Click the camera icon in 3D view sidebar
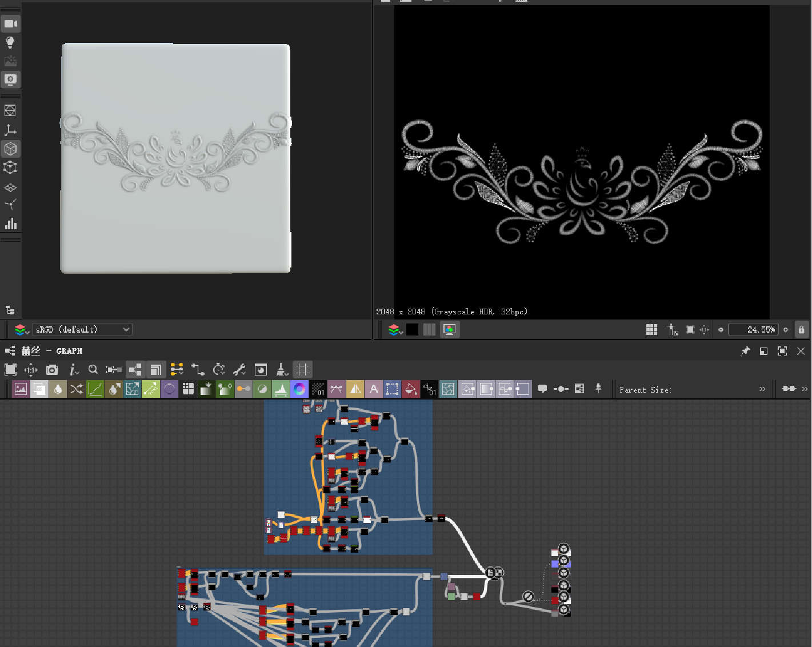 pyautogui.click(x=10, y=24)
